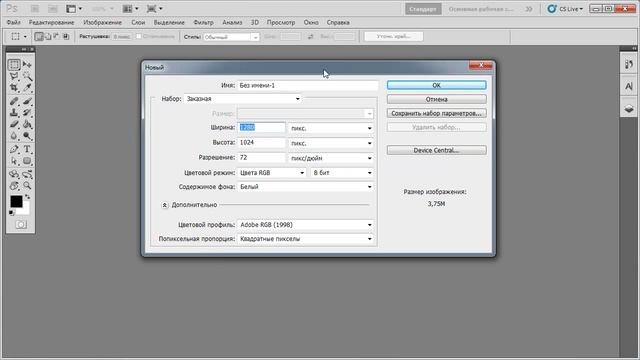640x360 pixels.
Task: Select the Eraser tool
Action: (14, 124)
